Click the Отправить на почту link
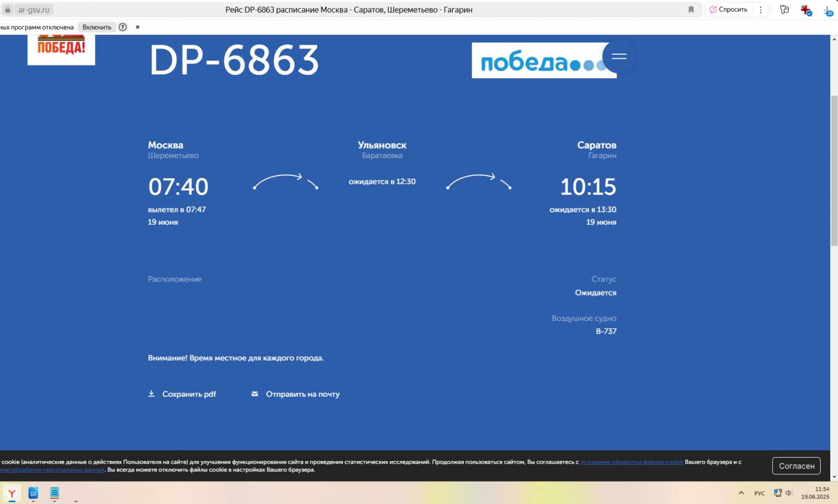 (303, 394)
